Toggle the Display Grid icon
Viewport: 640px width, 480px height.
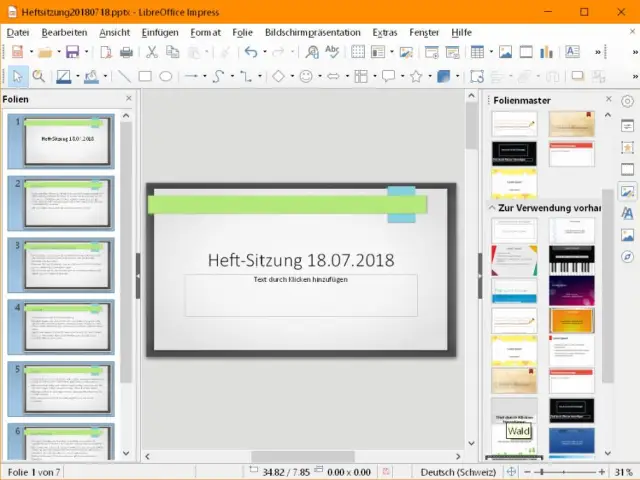359,52
